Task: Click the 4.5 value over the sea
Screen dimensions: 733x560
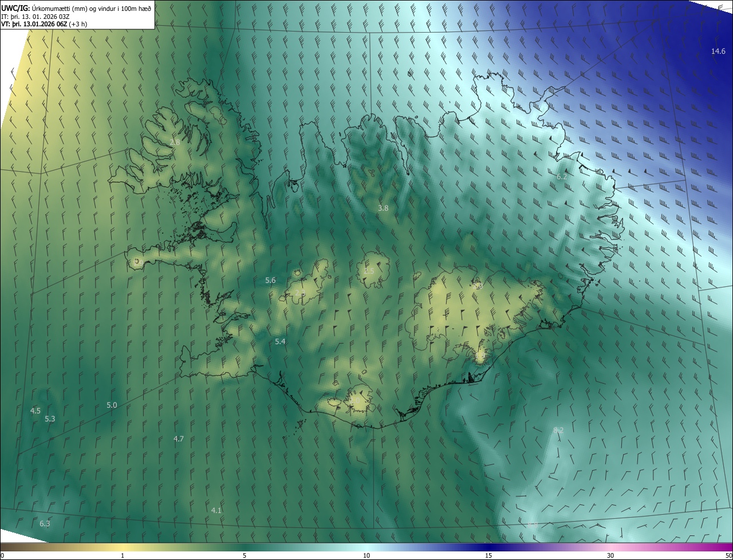Action: coord(36,411)
